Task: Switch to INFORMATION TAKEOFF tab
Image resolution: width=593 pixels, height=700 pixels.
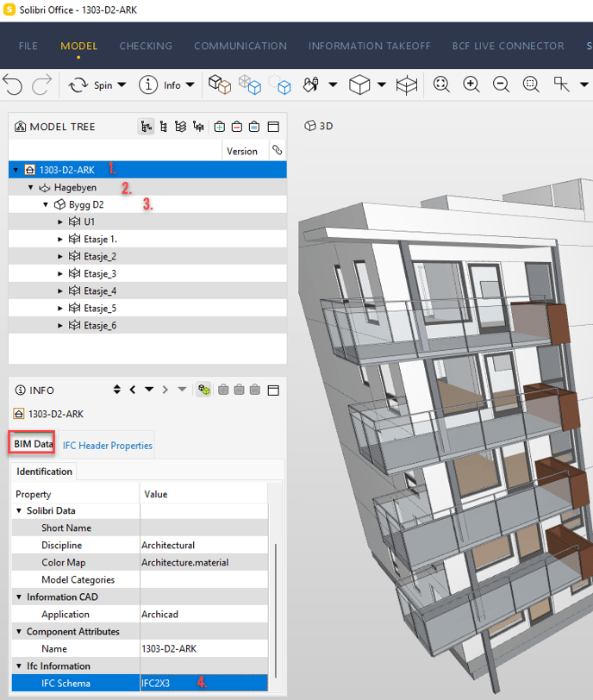Action: [370, 46]
